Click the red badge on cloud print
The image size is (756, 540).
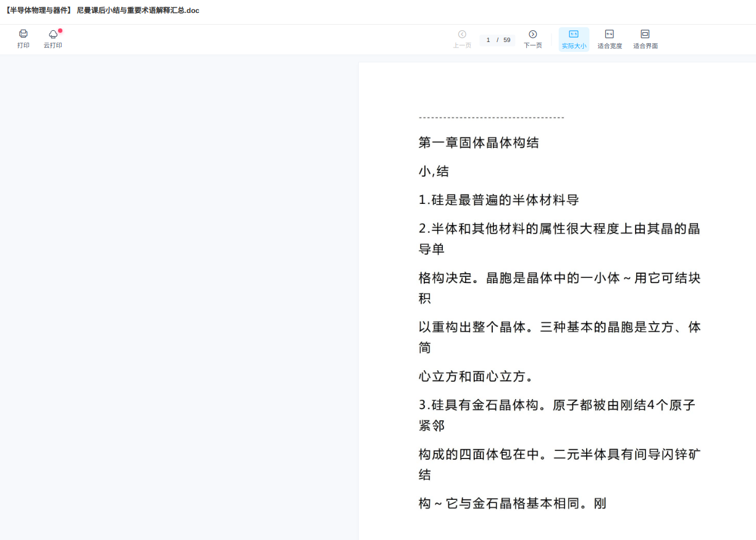tap(60, 30)
